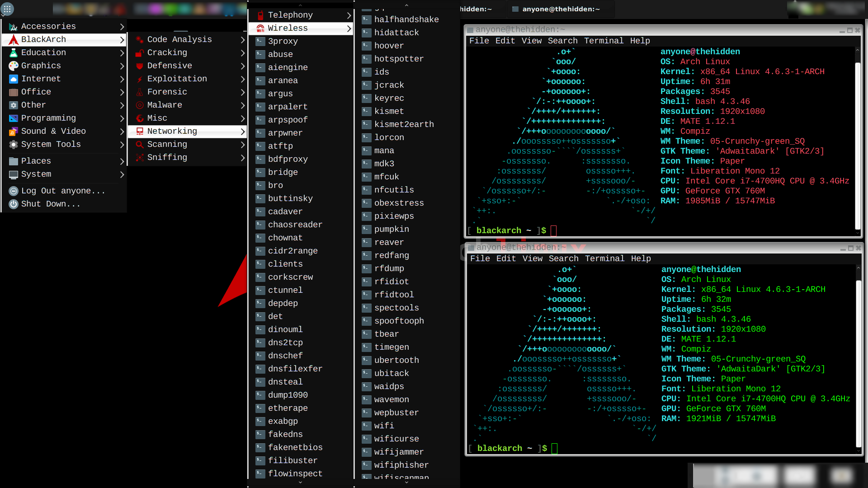Expand the Sniffing submenu arrow
The image size is (868, 488).
(243, 158)
